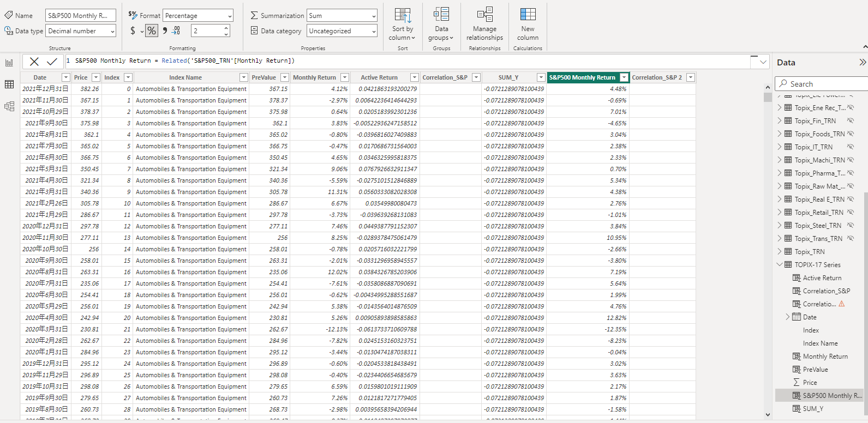
Task: Collapse the Data pane with chevrons
Action: (862, 62)
